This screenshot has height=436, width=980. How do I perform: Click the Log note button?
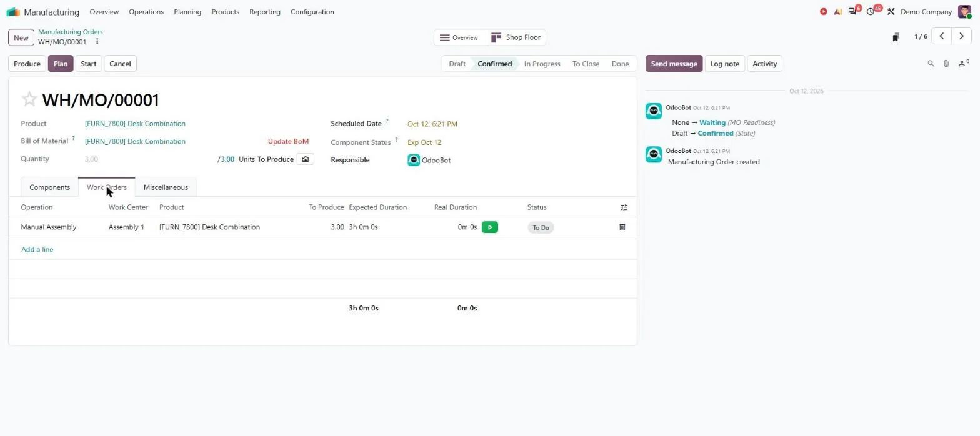725,64
